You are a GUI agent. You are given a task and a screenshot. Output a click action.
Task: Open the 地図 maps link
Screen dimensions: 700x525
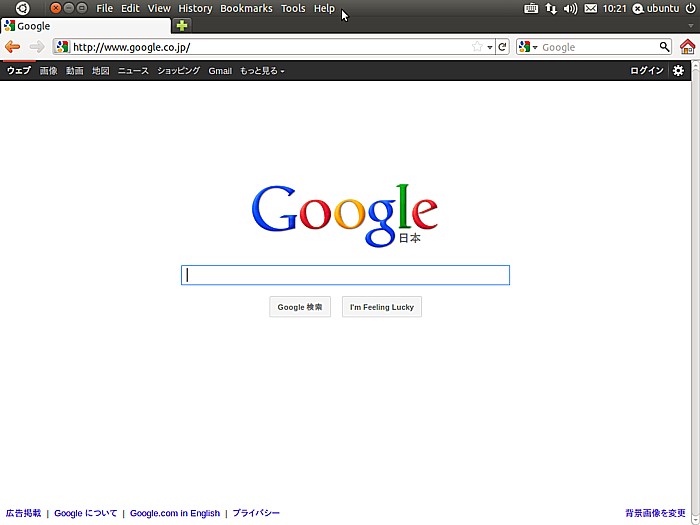click(x=100, y=71)
